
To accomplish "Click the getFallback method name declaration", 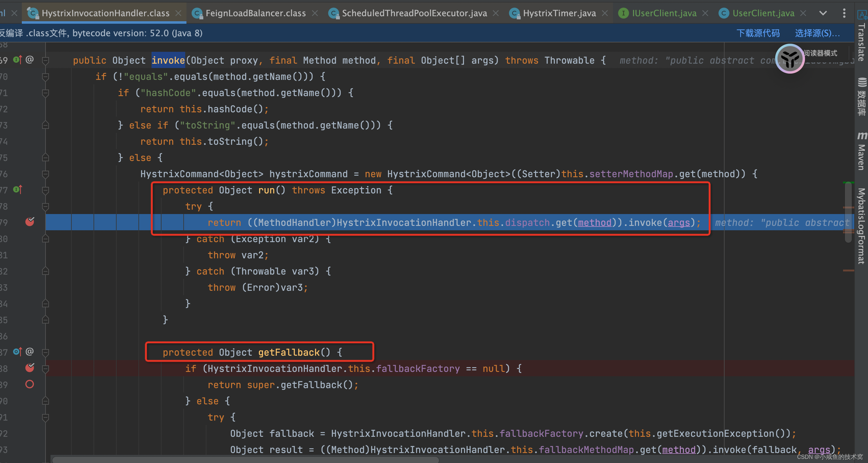I will point(289,352).
